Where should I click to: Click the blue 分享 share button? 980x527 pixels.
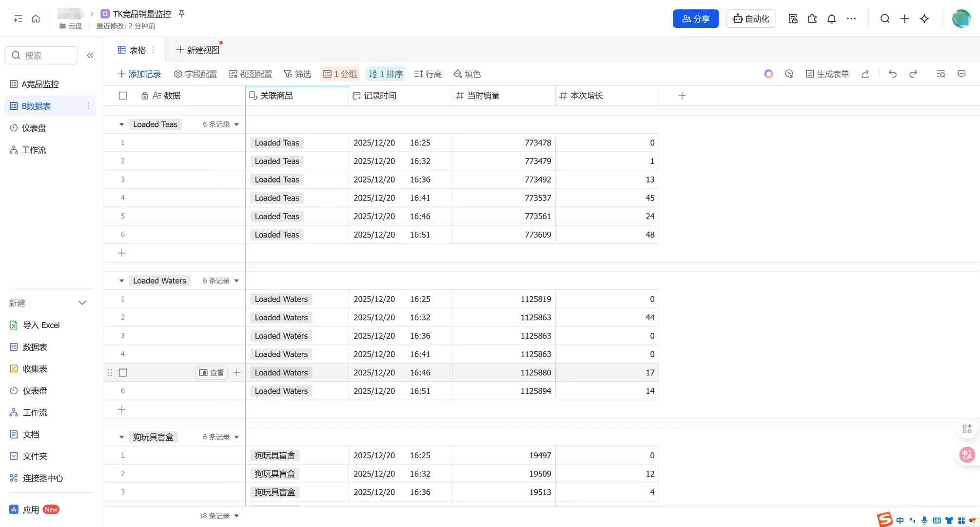click(695, 19)
